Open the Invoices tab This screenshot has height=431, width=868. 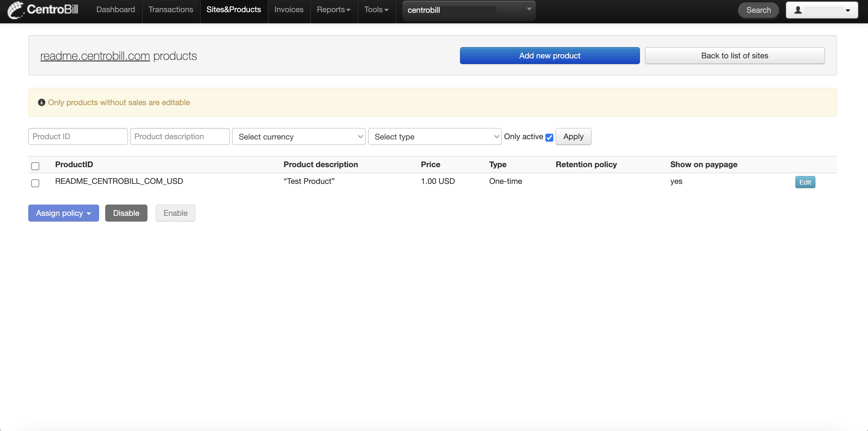289,9
